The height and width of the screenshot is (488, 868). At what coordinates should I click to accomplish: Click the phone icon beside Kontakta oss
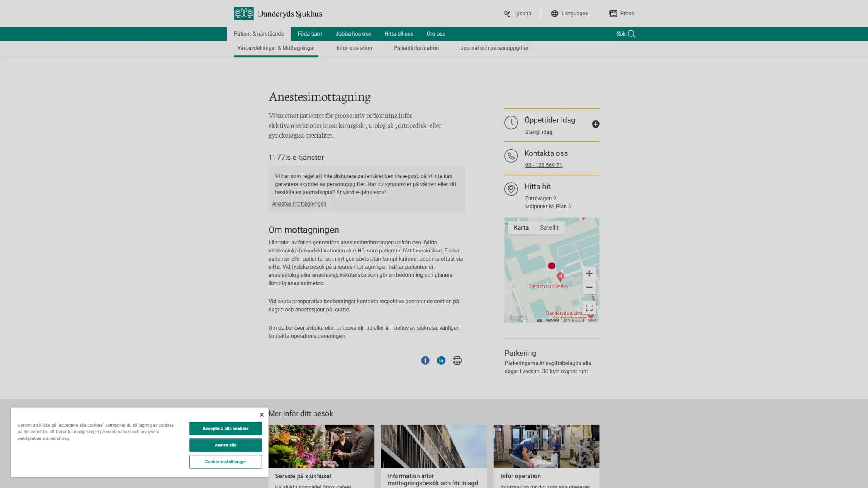click(x=511, y=156)
